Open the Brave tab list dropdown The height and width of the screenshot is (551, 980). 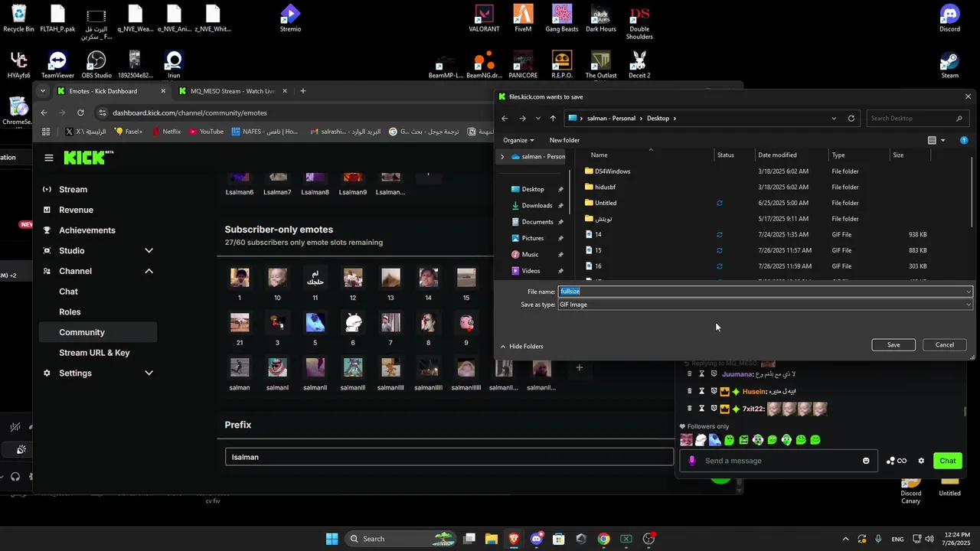point(42,91)
